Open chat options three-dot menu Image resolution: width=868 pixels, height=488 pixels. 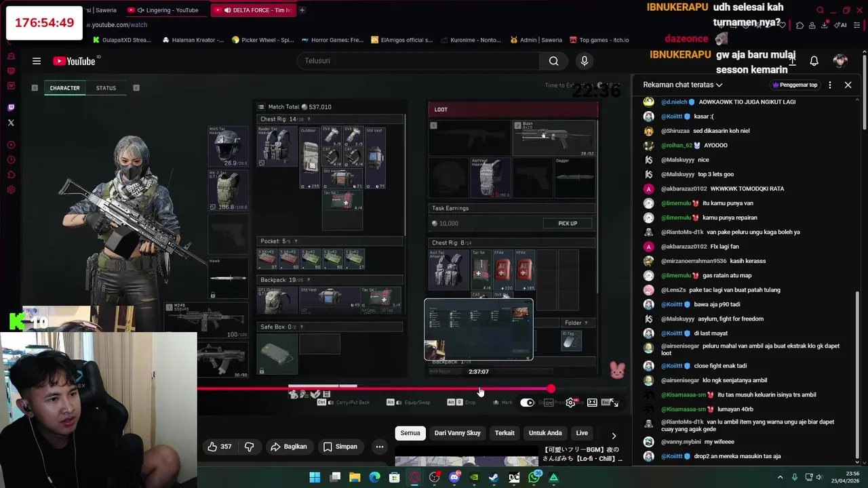point(830,85)
